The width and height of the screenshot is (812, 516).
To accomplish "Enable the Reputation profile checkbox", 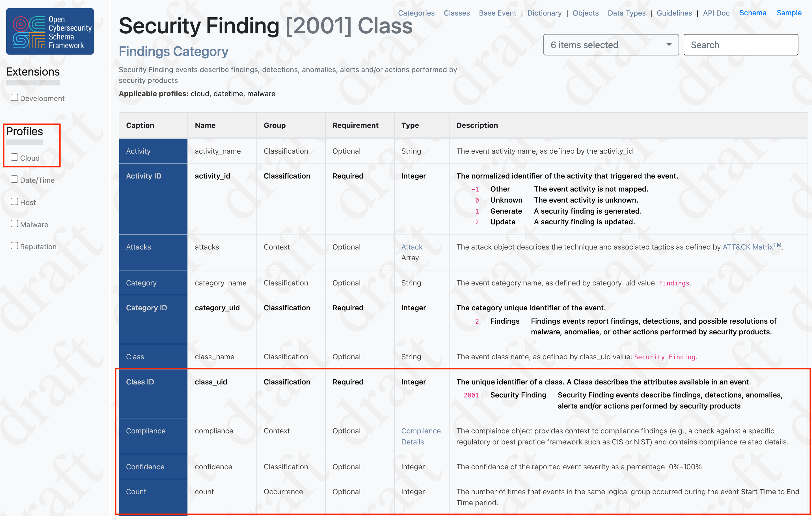I will coord(14,245).
